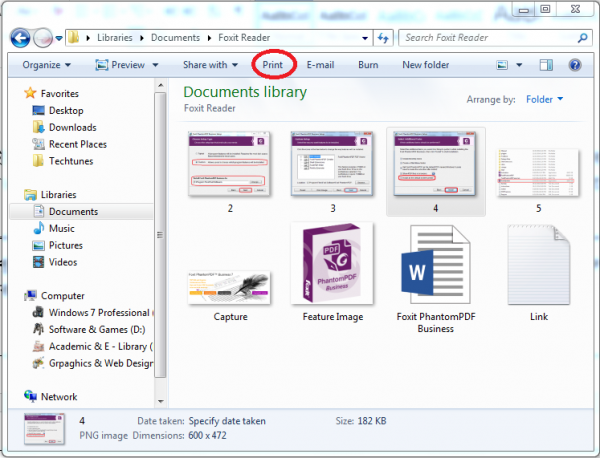Select Libraries in the navigation pane
600x458 pixels.
(x=50, y=195)
